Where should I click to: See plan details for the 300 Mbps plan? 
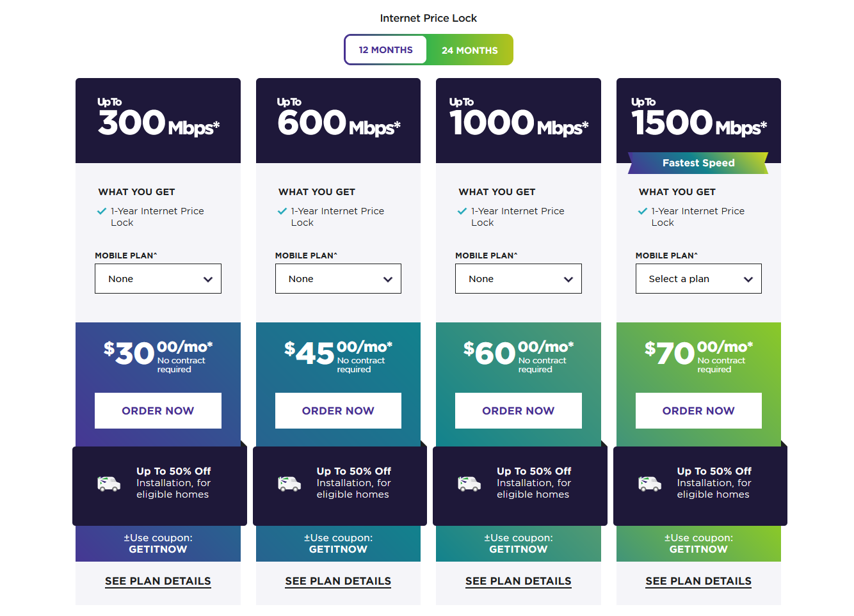point(158,581)
